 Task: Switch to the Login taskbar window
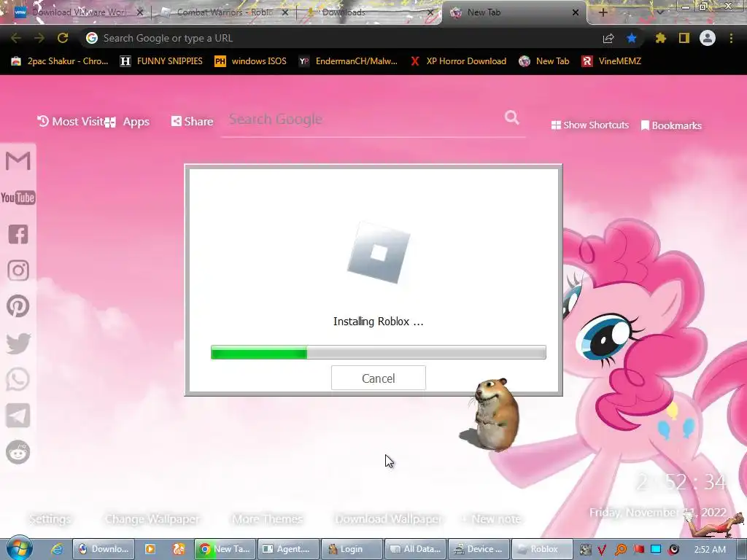point(352,549)
